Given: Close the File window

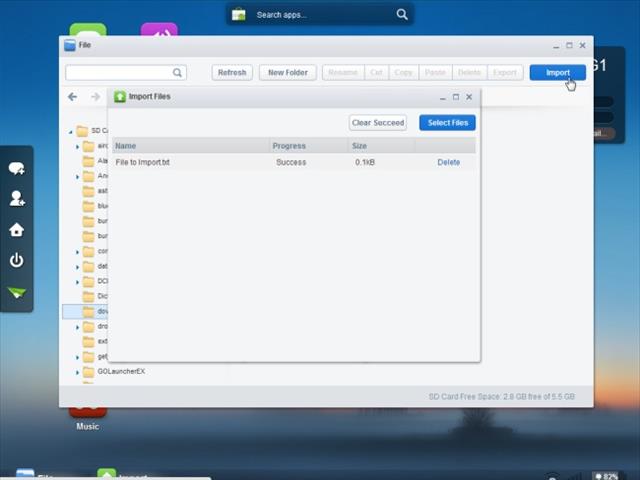Looking at the screenshot, I should [x=583, y=45].
